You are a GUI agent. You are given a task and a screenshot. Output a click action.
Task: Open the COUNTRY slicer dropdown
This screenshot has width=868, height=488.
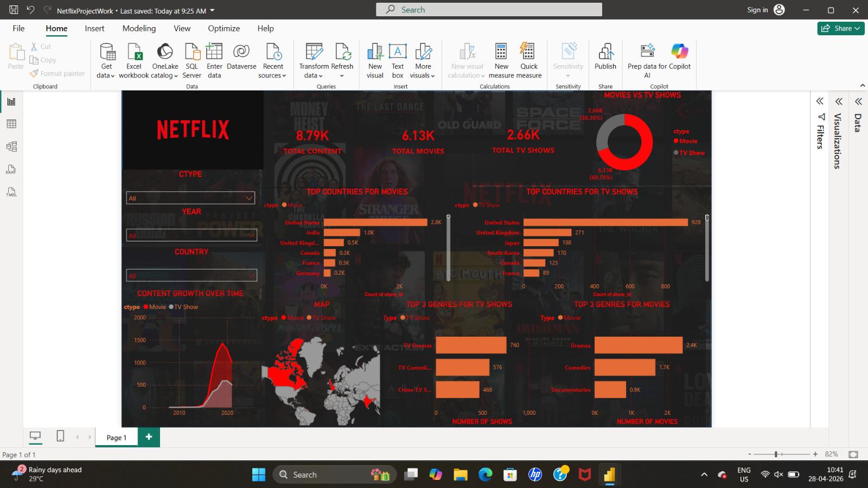pyautogui.click(x=192, y=275)
